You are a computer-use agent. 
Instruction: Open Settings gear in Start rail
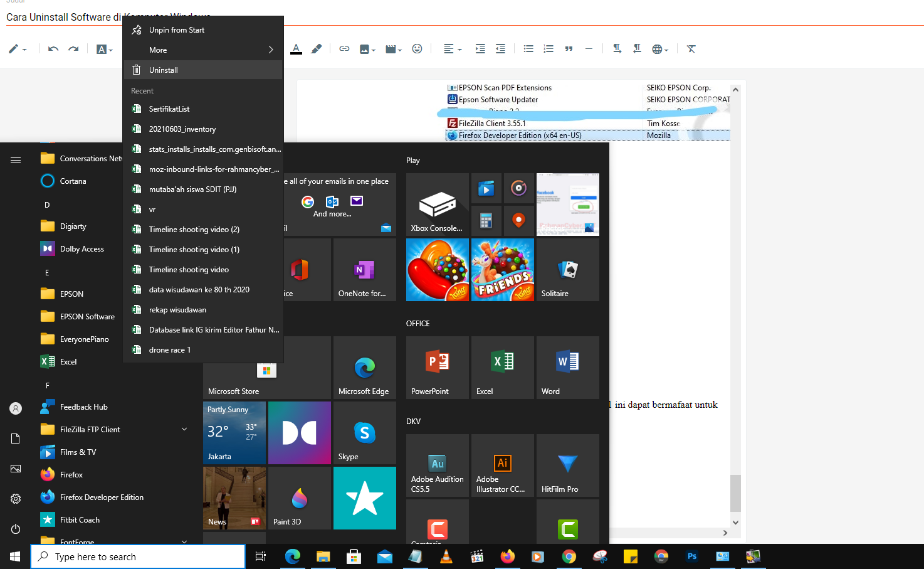(16, 499)
